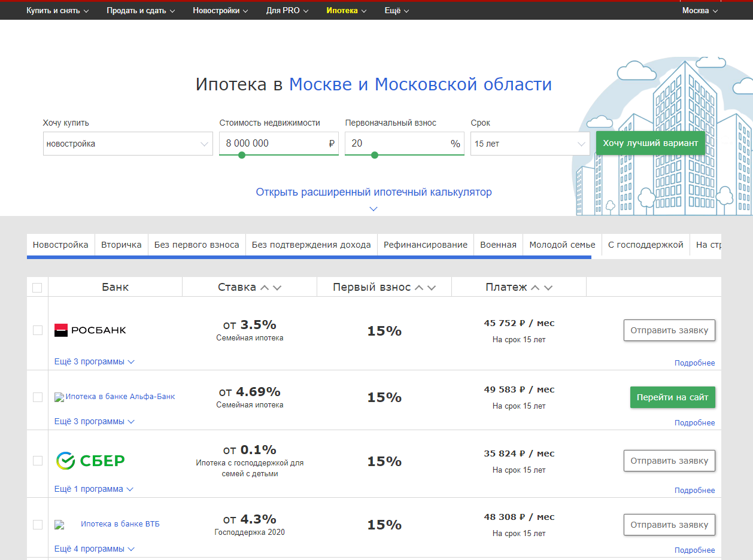The height and width of the screenshot is (560, 753).
Task: Click broken image icon for ВТБ
Action: pos(59,525)
